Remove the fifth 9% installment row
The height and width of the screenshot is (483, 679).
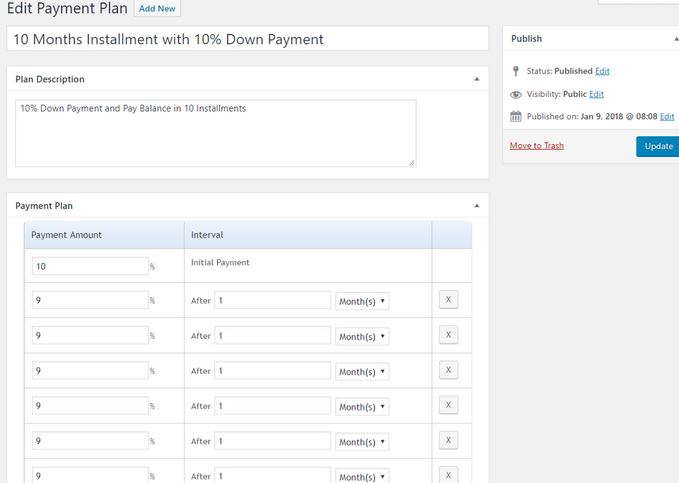tap(449, 440)
